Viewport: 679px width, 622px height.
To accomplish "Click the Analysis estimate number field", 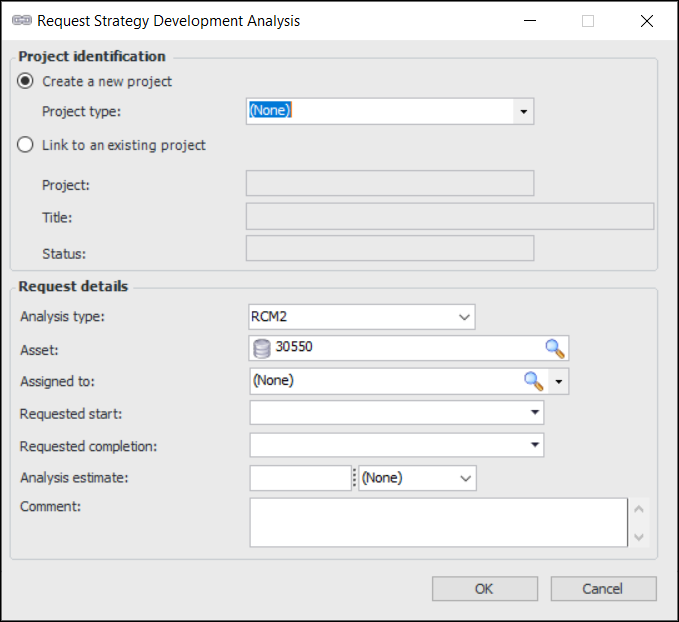I will (300, 478).
